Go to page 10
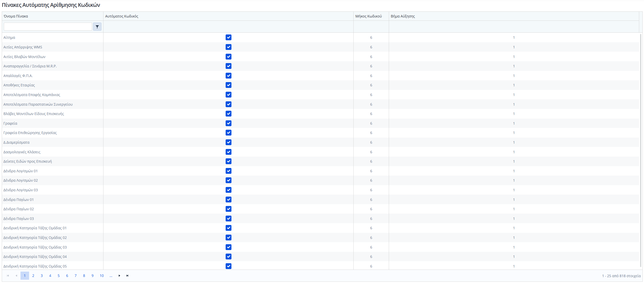Image resolution: width=644 pixels, height=284 pixels. [102, 276]
